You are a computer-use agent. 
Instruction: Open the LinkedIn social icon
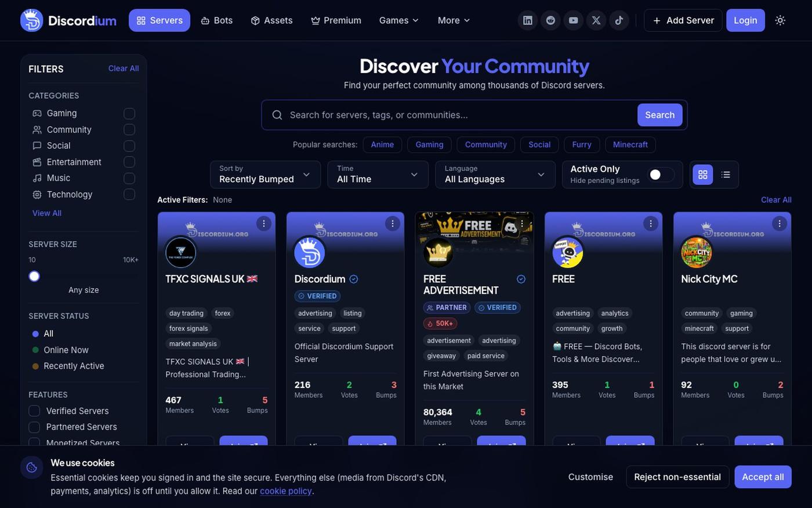coord(528,20)
